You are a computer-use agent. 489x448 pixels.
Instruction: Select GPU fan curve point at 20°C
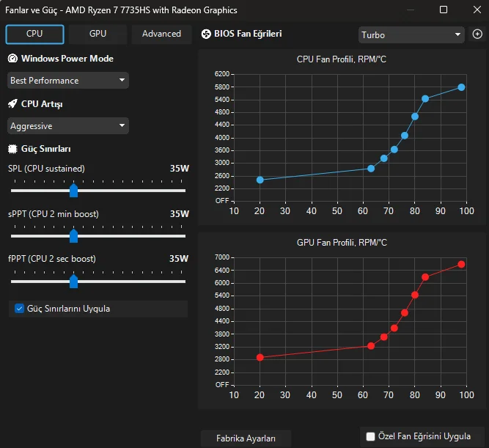[260, 357]
